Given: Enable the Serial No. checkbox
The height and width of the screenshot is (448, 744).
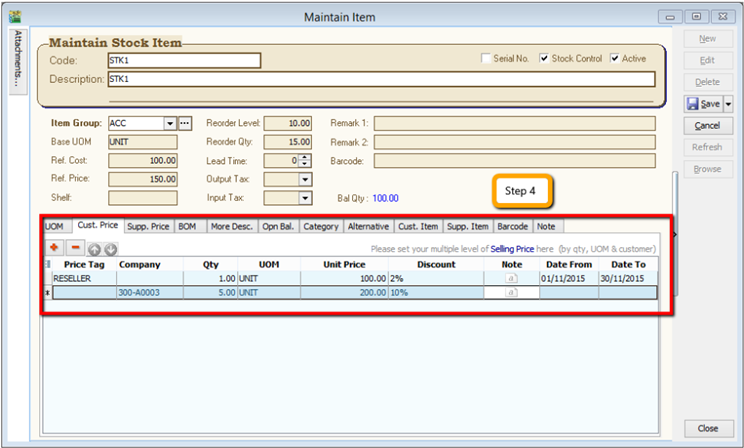Looking at the screenshot, I should click(x=487, y=59).
